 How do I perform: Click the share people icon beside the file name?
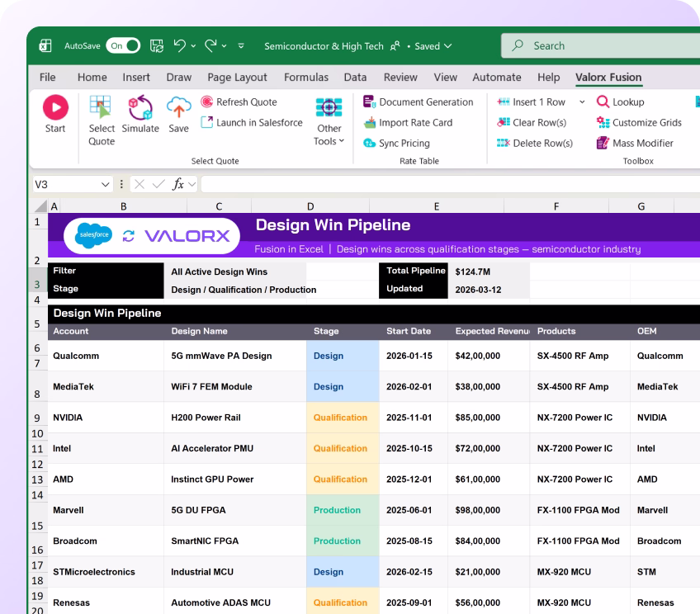(395, 46)
